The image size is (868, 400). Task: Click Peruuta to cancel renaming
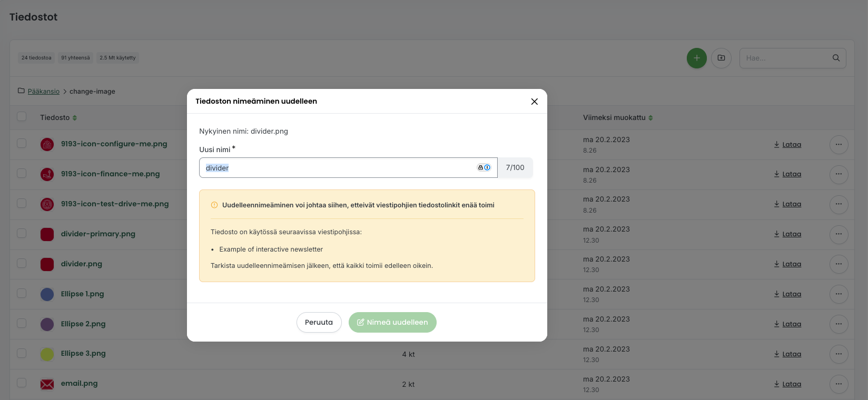tap(319, 323)
